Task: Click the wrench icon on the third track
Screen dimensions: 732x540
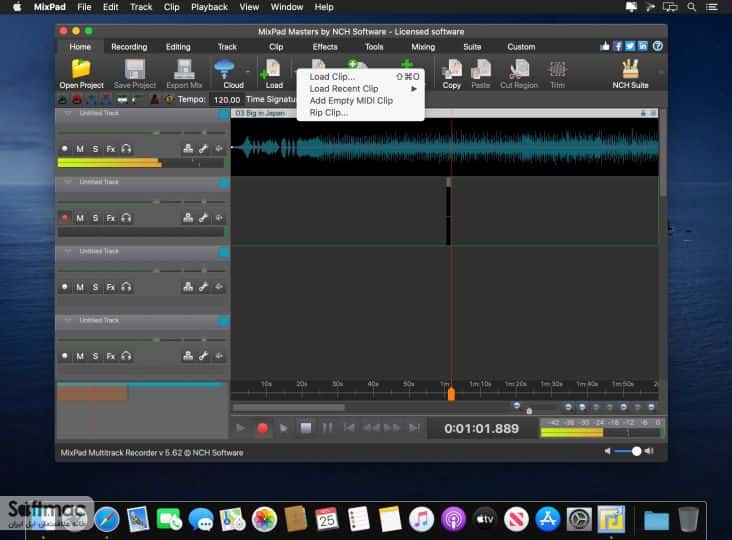Action: pos(203,287)
